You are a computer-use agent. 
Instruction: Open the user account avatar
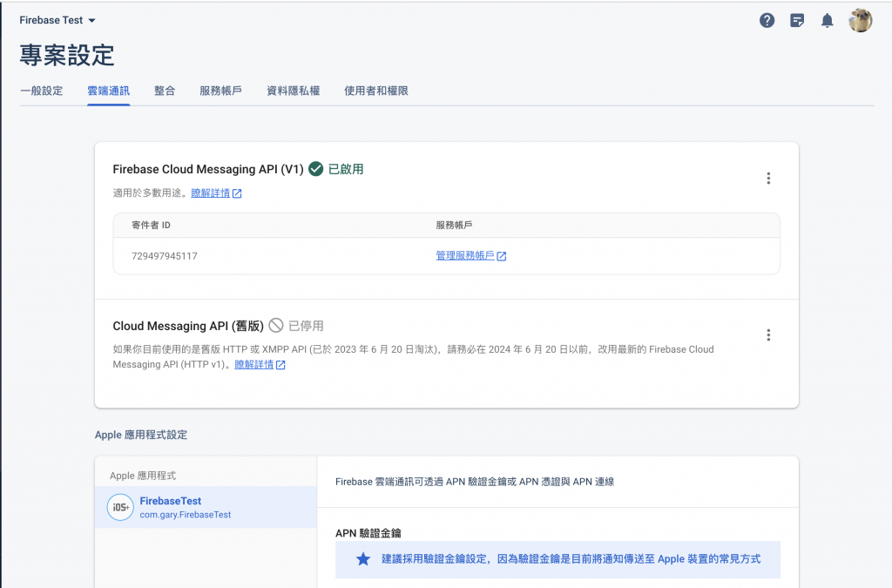860,21
